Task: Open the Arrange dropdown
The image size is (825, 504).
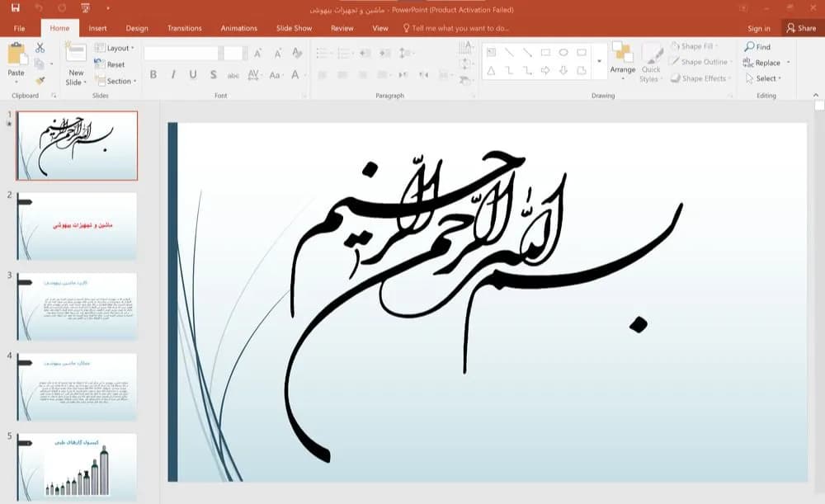Action: point(622,61)
